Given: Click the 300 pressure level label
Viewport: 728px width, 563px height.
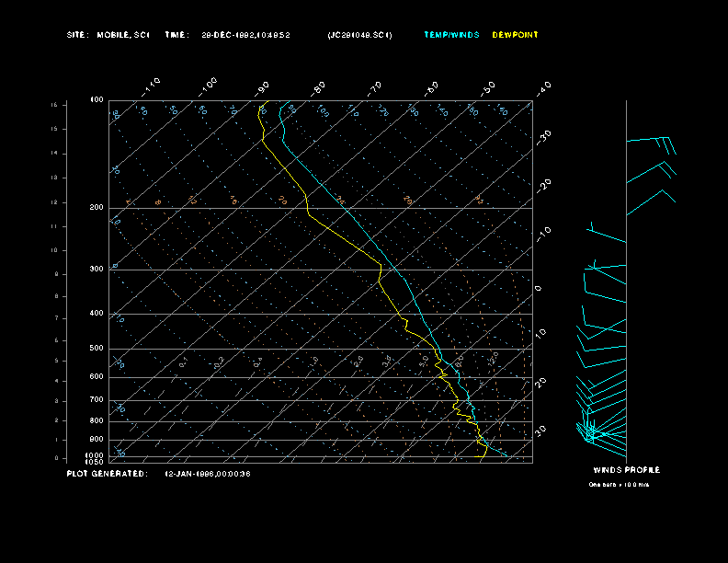Looking at the screenshot, I should click(97, 270).
